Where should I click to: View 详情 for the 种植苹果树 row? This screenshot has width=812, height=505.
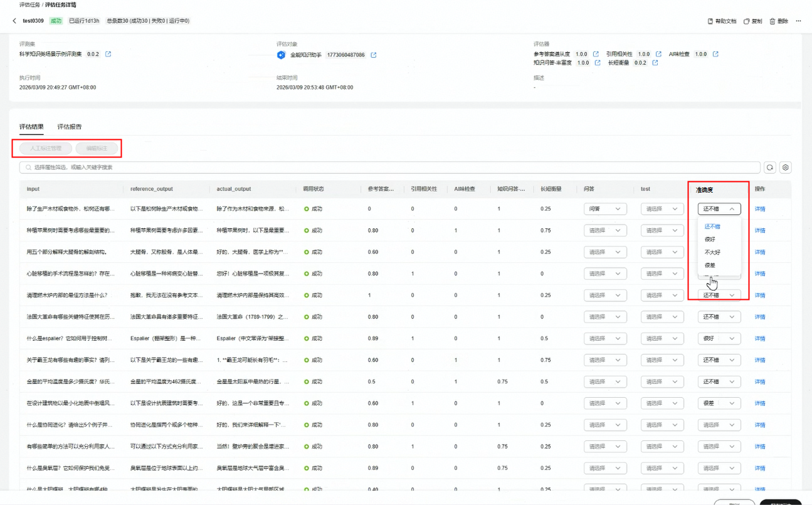[760, 230]
